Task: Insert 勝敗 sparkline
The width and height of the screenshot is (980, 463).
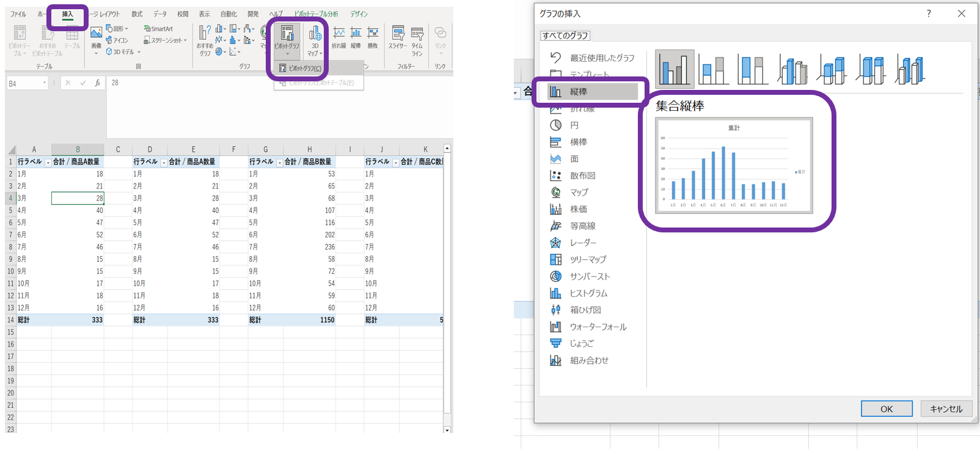Action: tap(373, 38)
